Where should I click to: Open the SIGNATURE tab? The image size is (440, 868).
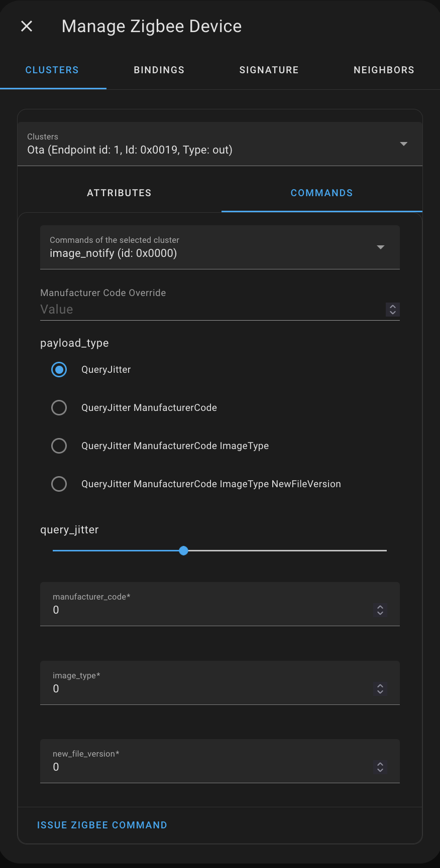point(269,70)
